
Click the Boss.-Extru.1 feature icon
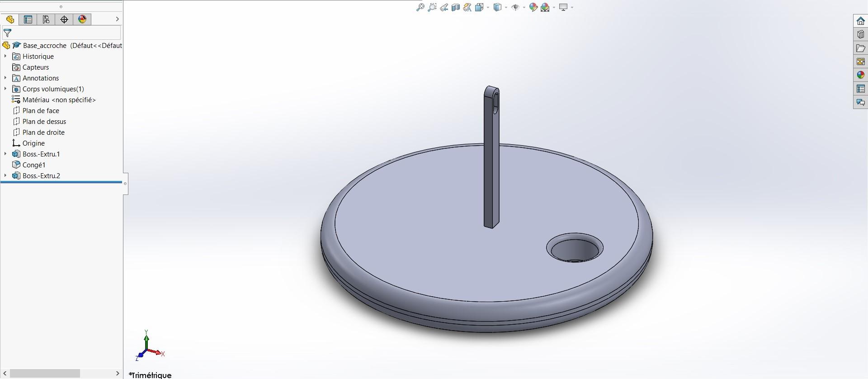(16, 154)
